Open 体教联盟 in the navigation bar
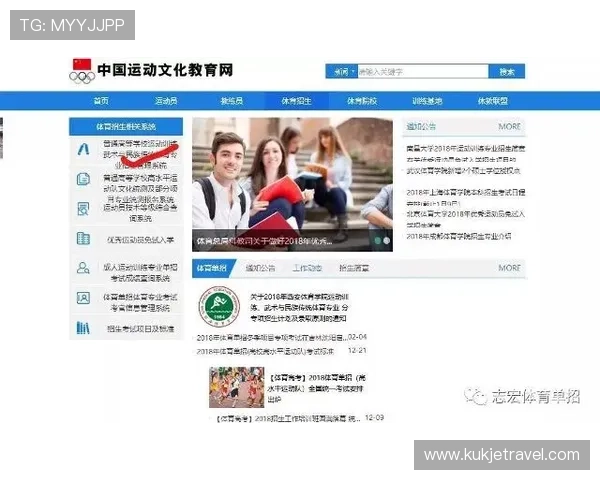Screen dimensions: 600x480 pos(492,101)
